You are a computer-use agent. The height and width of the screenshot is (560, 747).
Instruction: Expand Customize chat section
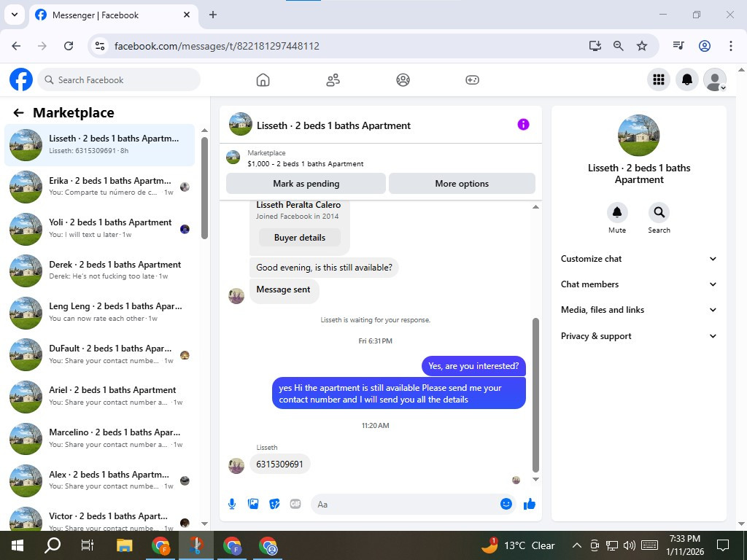pos(639,259)
